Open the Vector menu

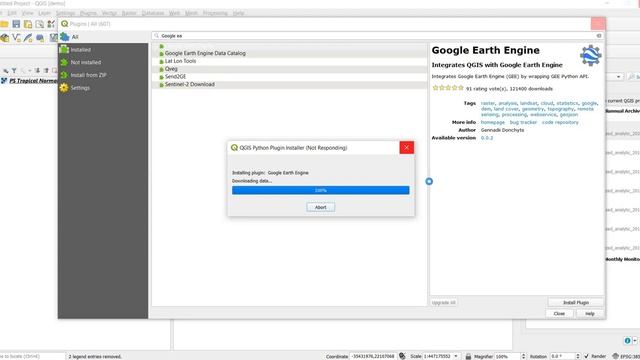pyautogui.click(x=109, y=13)
